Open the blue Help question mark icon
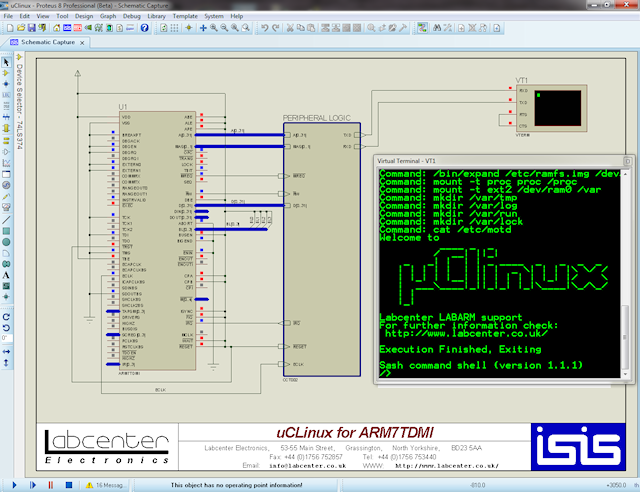This screenshot has height=492, width=640. coord(144,28)
